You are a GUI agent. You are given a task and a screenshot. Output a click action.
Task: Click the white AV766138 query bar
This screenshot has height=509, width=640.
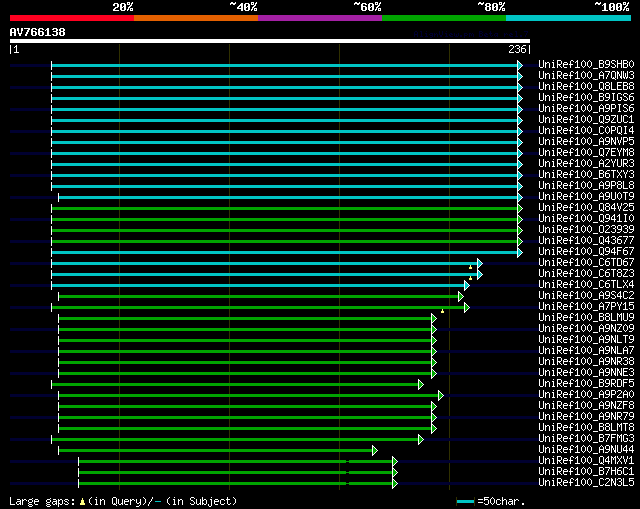270,41
